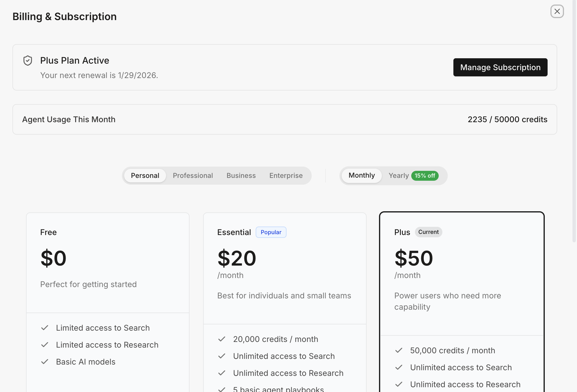Click the checkmark beside 50,000 credits / month
The height and width of the screenshot is (392, 577).
click(x=399, y=350)
